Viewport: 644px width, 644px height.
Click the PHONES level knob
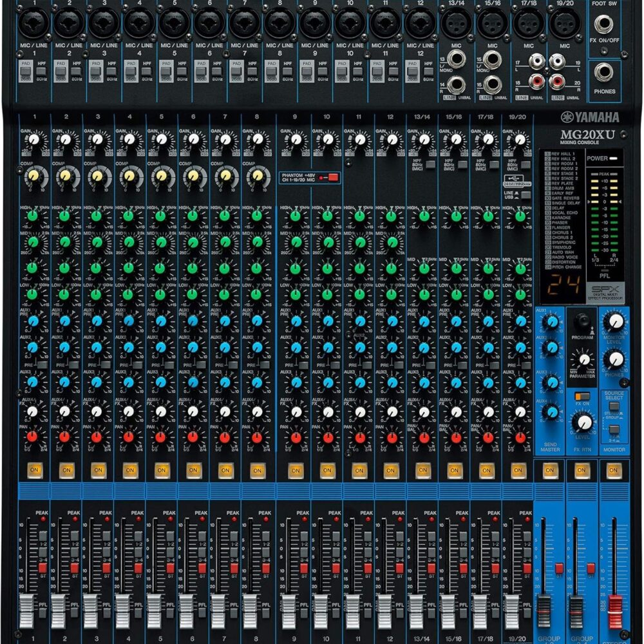(615, 359)
